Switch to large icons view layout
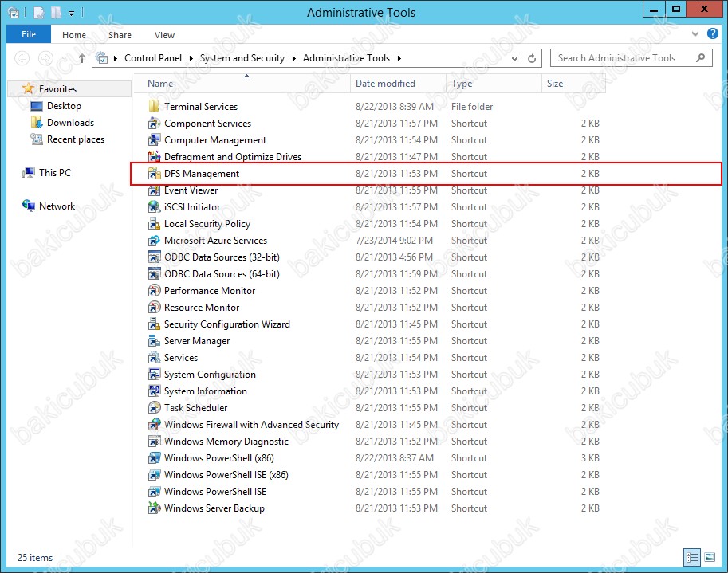 pos(710,557)
